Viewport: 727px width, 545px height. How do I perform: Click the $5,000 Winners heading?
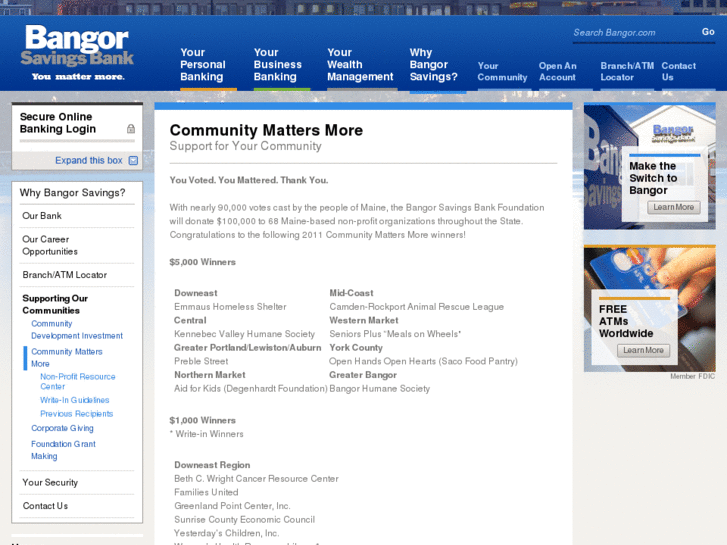pyautogui.click(x=203, y=262)
